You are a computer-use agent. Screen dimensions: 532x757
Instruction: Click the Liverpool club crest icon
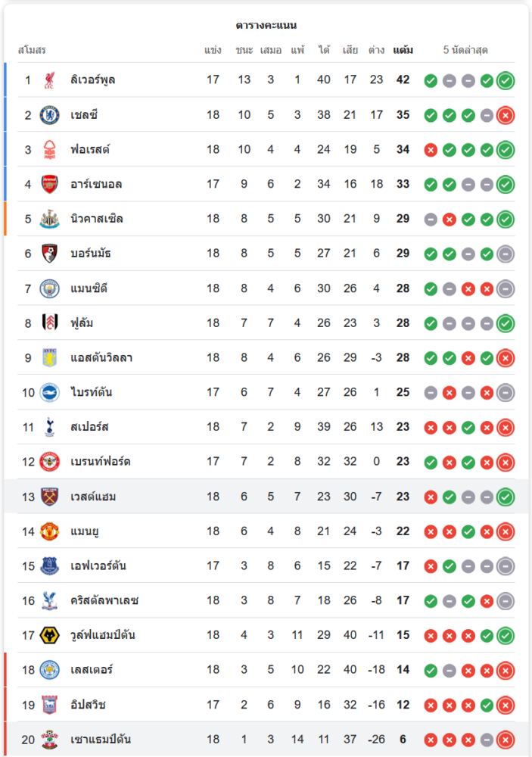[x=49, y=80]
